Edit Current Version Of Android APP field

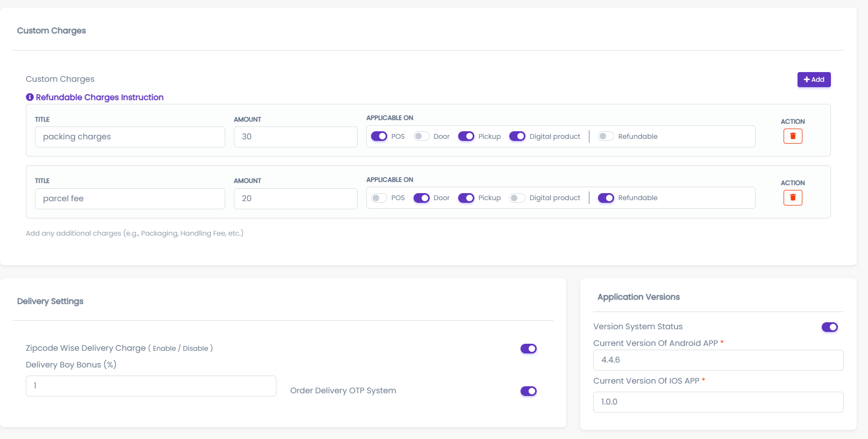[x=718, y=360]
